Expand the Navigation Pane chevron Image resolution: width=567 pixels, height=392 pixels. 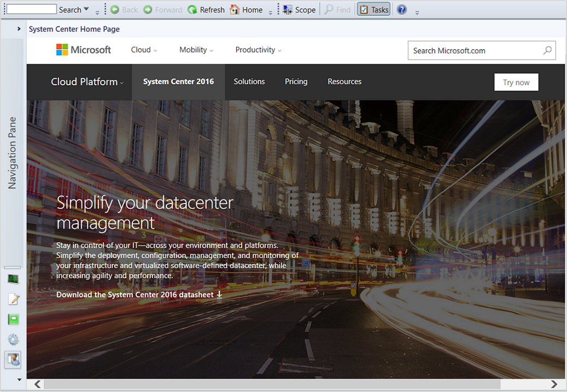tap(19, 28)
